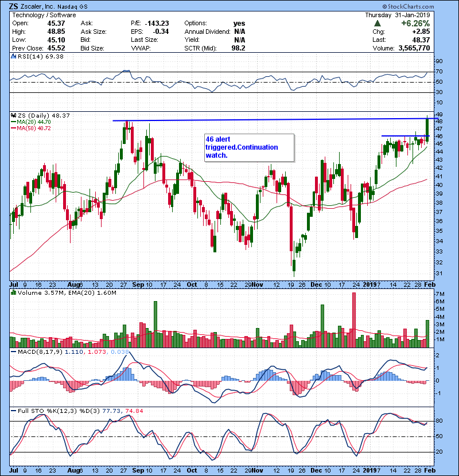Click the VWAP label
Image resolution: width=459 pixels, height=476 pixels.
[x=141, y=48]
